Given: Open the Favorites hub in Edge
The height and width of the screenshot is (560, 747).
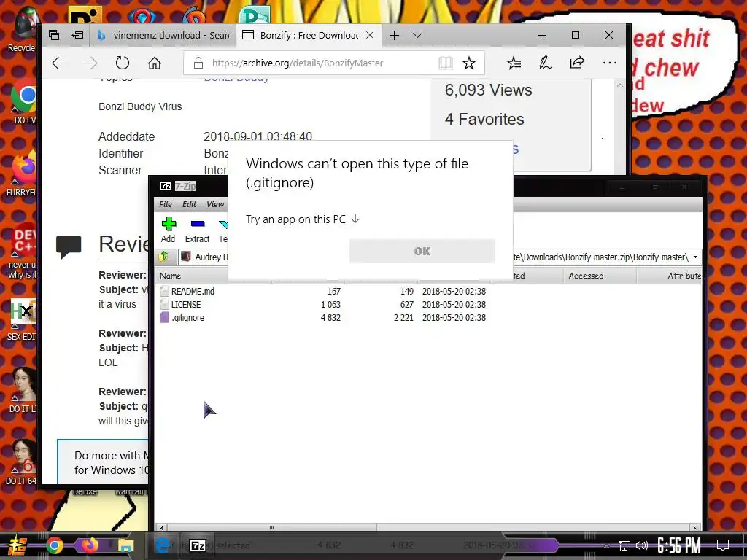Looking at the screenshot, I should [514, 63].
